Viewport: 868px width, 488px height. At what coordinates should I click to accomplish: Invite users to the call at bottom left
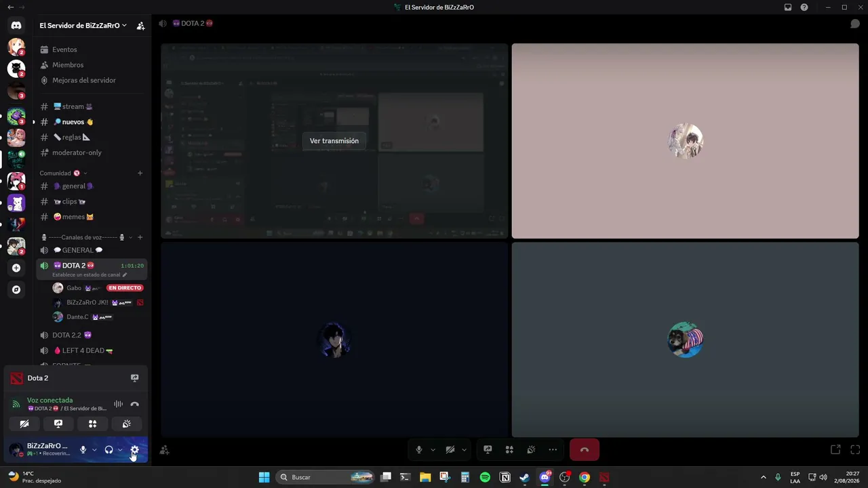(x=164, y=449)
